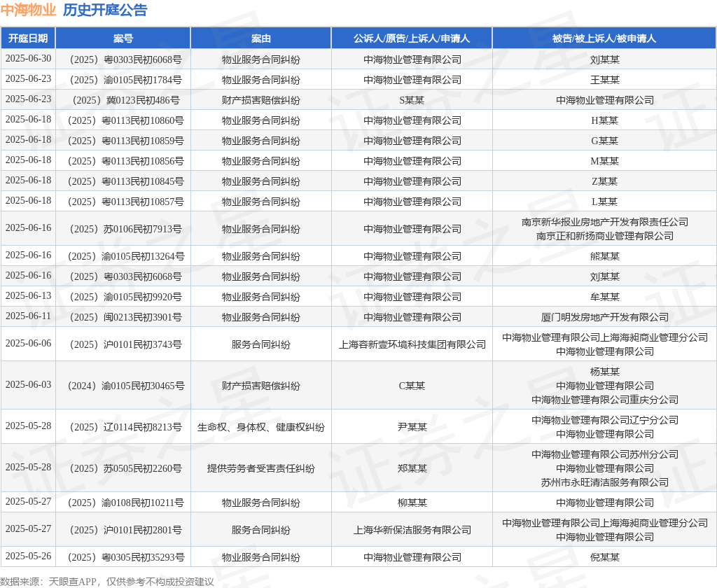Click the date 2025-06-03

tap(28, 384)
